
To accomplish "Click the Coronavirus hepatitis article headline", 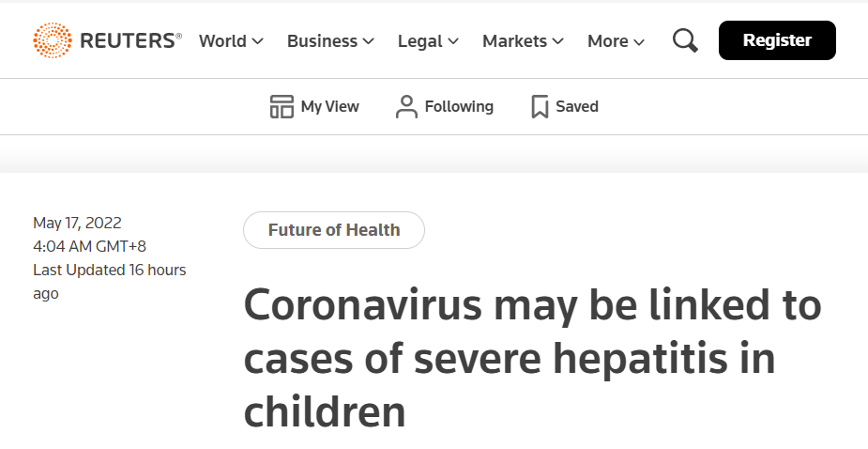I will (532, 358).
